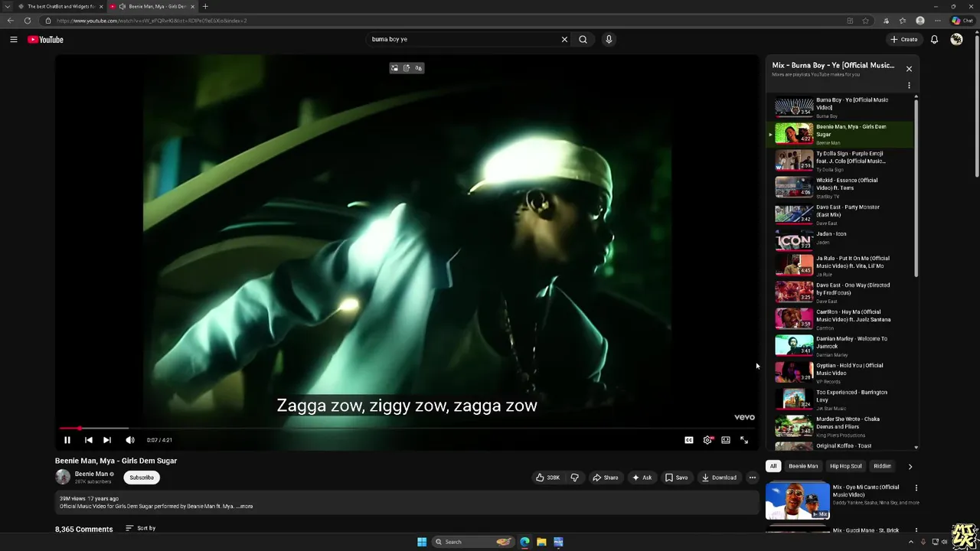The height and width of the screenshot is (551, 980).
Task: Play Gyptian - Hold You video
Action: [840, 373]
